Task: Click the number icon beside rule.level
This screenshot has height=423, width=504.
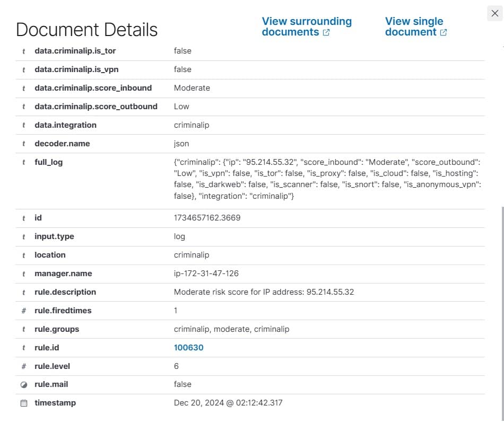Action: (23, 366)
